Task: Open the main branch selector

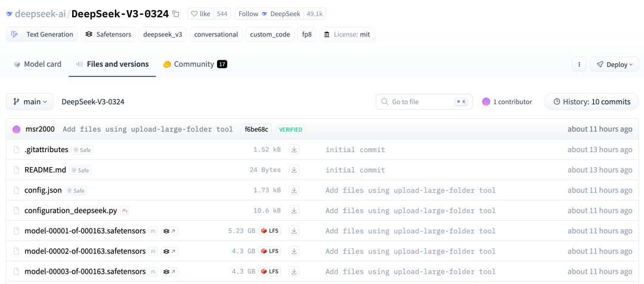Action: (x=30, y=101)
